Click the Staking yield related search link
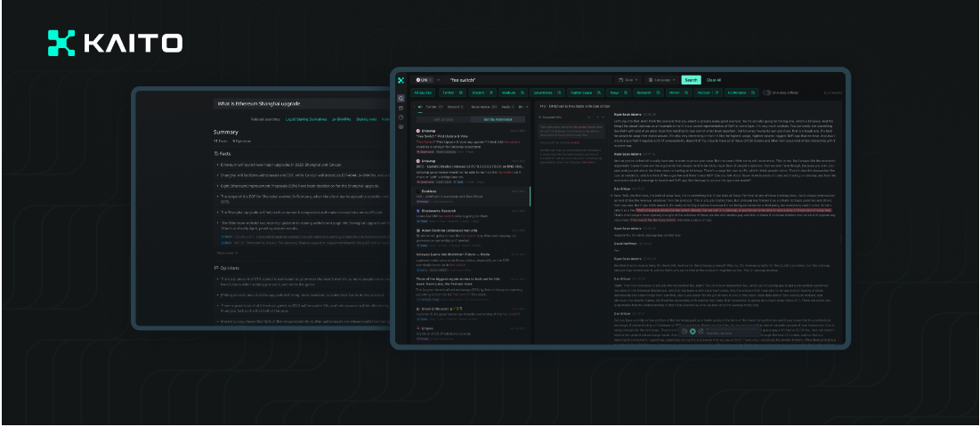 366,119
